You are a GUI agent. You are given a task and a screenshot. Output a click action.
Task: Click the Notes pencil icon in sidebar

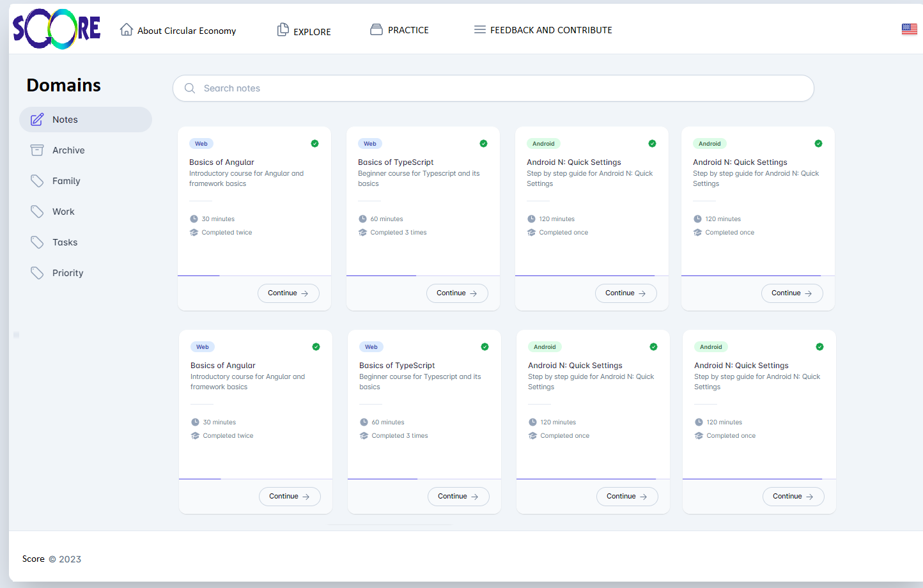coord(37,120)
